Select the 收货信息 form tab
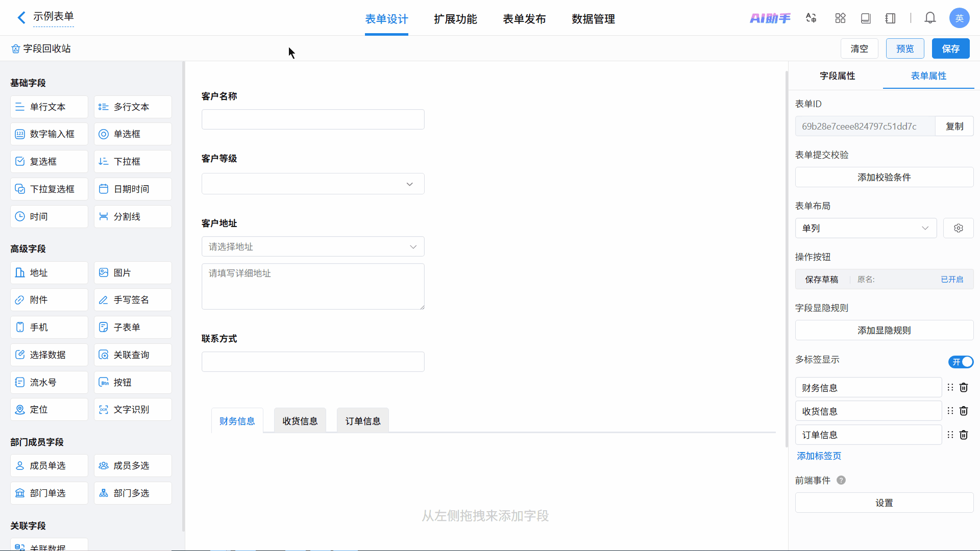The height and width of the screenshot is (551, 980). point(300,421)
